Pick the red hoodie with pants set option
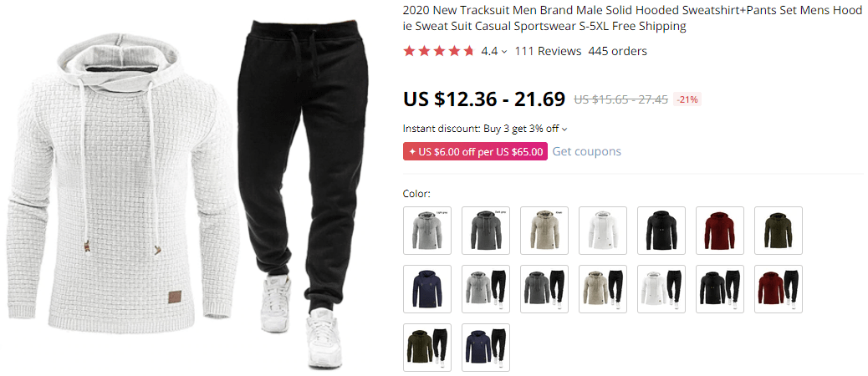Viewport: 868px width, 376px height. pos(779,289)
